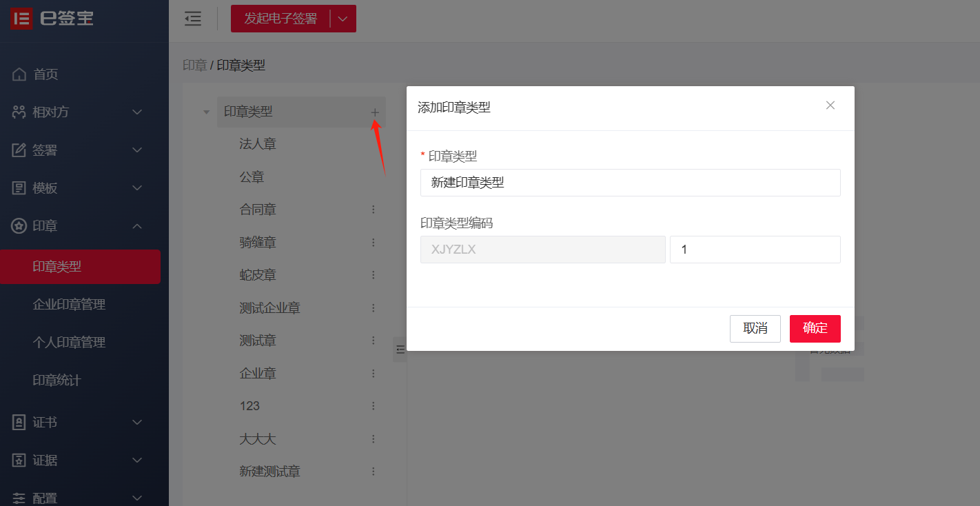Click the 发起电子签署 button

[280, 19]
